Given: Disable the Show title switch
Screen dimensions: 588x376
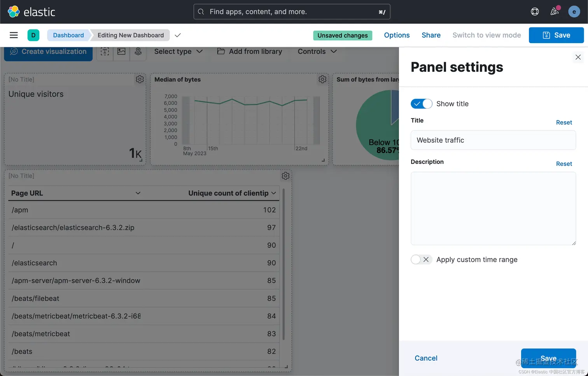Looking at the screenshot, I should pyautogui.click(x=421, y=104).
